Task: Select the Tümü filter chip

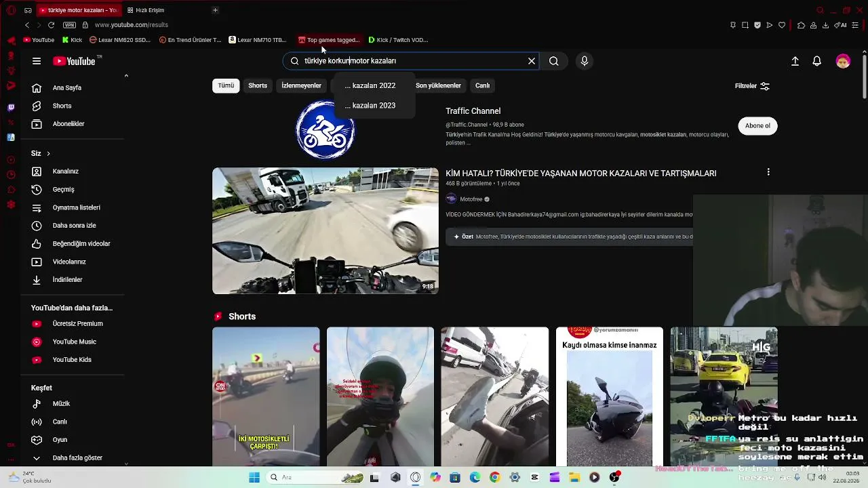Action: coord(226,85)
